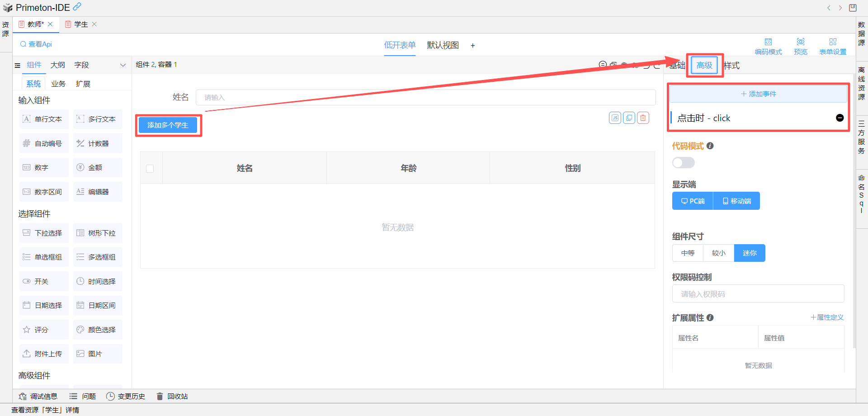Switch to the 教师 file tab

tap(36, 24)
